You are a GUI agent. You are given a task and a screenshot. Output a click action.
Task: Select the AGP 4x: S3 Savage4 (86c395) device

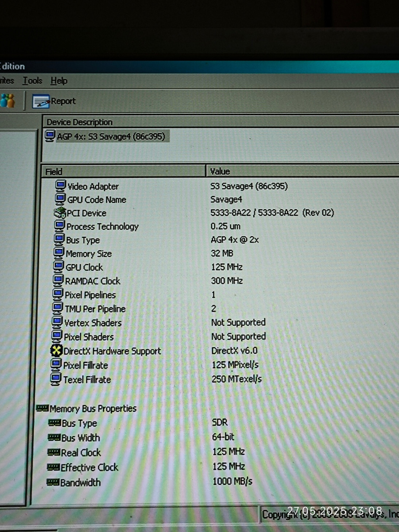tap(111, 136)
